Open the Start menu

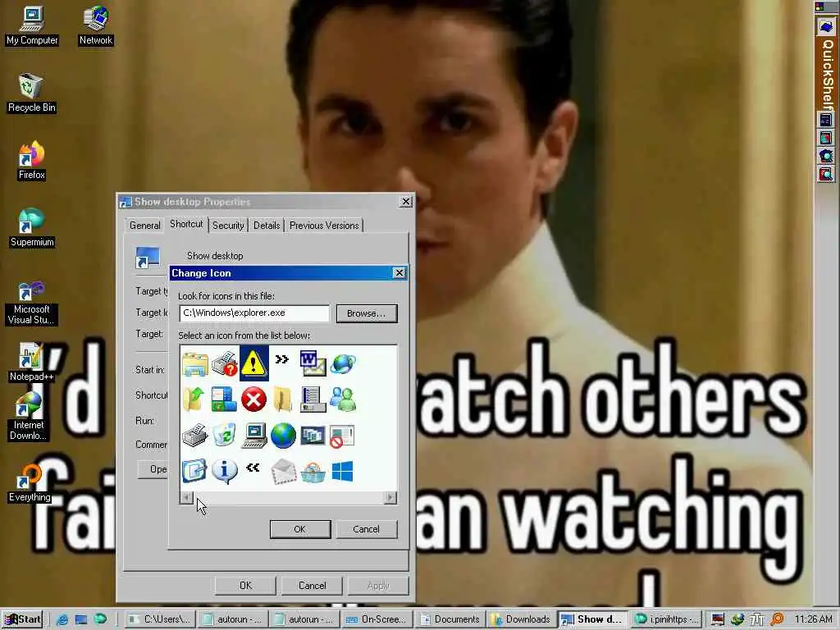22,619
